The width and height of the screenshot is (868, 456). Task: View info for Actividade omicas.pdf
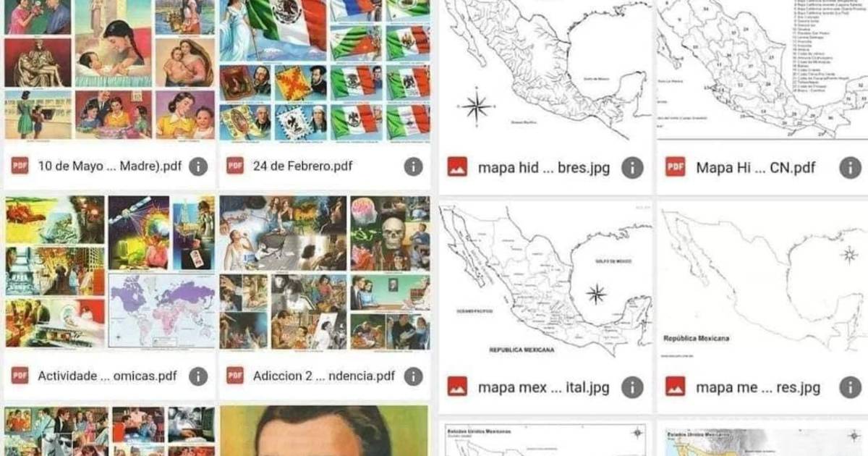click(x=198, y=376)
